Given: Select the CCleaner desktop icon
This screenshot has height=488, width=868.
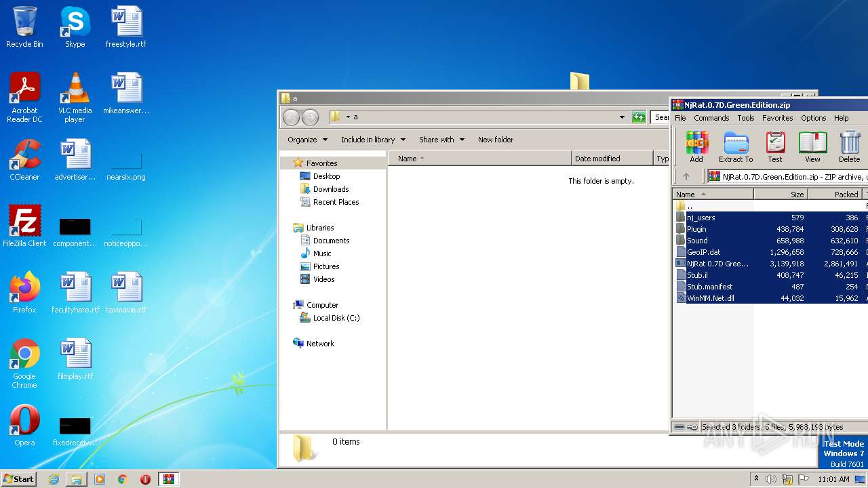Looking at the screenshot, I should [x=24, y=160].
